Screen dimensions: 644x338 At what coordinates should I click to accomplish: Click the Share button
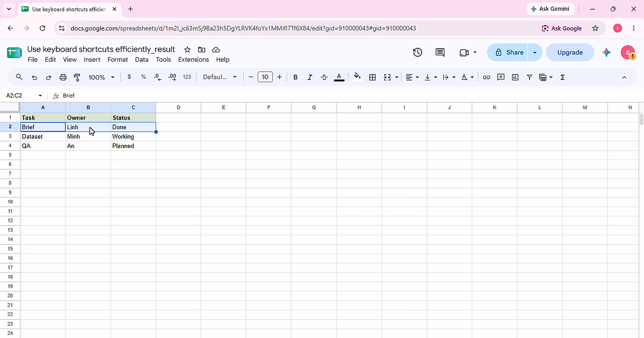pos(508,52)
